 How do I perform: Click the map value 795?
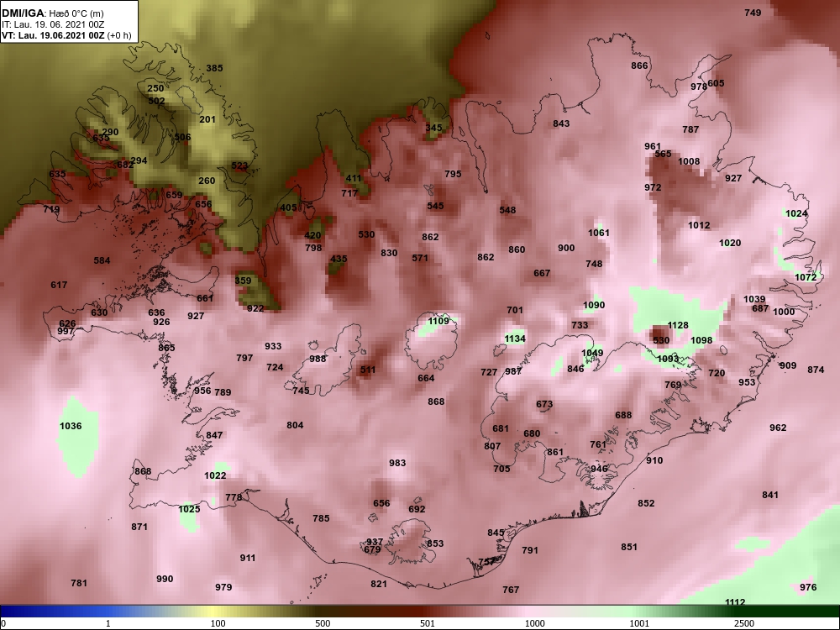(x=453, y=174)
